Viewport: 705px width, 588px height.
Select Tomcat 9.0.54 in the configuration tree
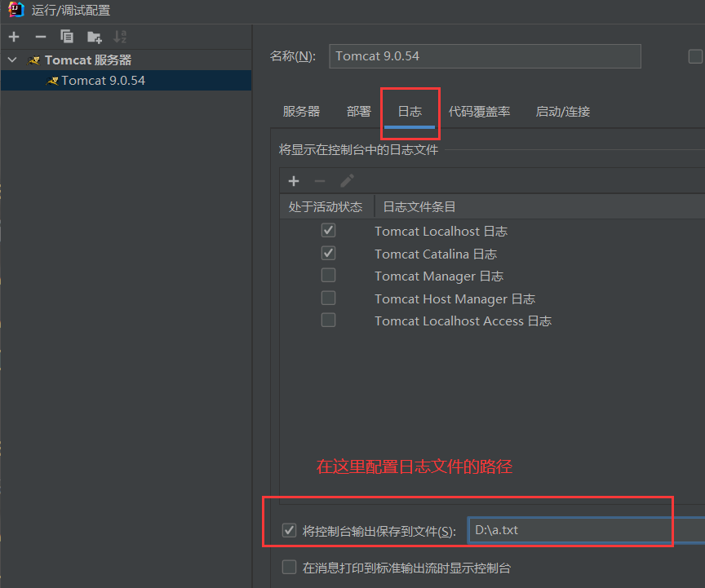126,81
